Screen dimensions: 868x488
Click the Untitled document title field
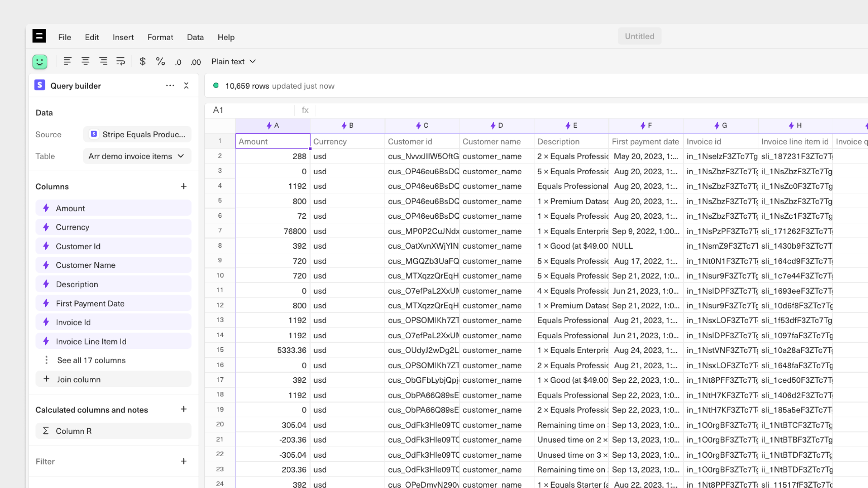[x=639, y=36]
